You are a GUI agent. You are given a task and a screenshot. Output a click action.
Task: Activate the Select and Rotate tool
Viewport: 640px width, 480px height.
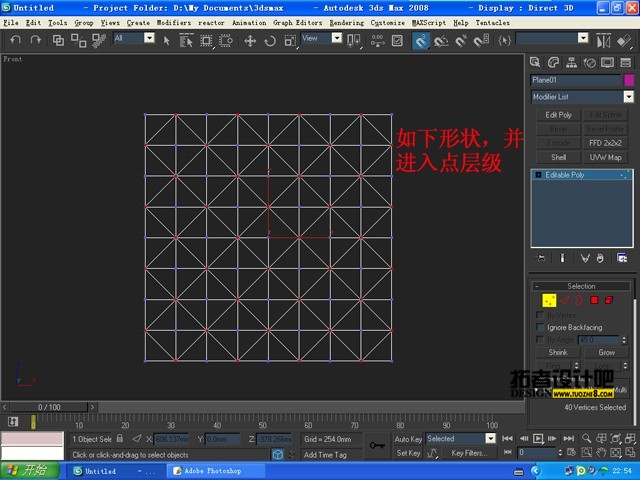[270, 40]
